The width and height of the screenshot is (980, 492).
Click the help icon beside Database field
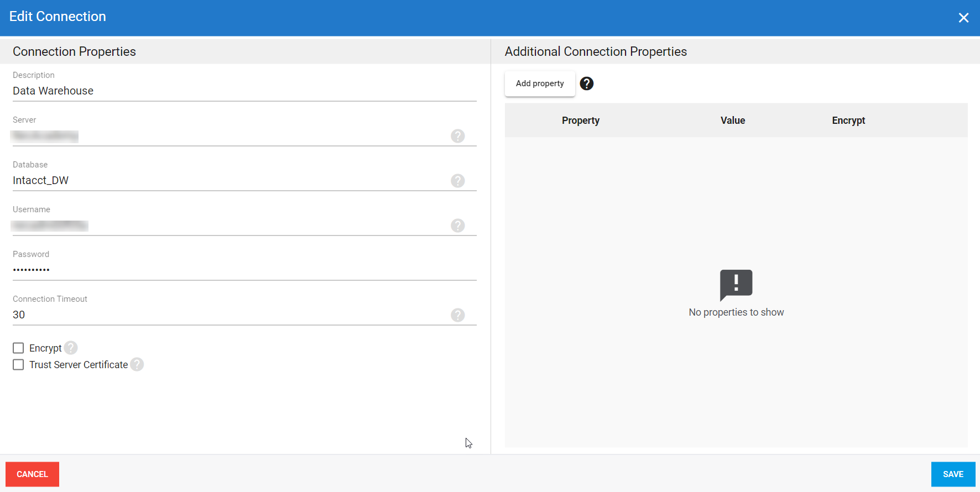tap(457, 181)
